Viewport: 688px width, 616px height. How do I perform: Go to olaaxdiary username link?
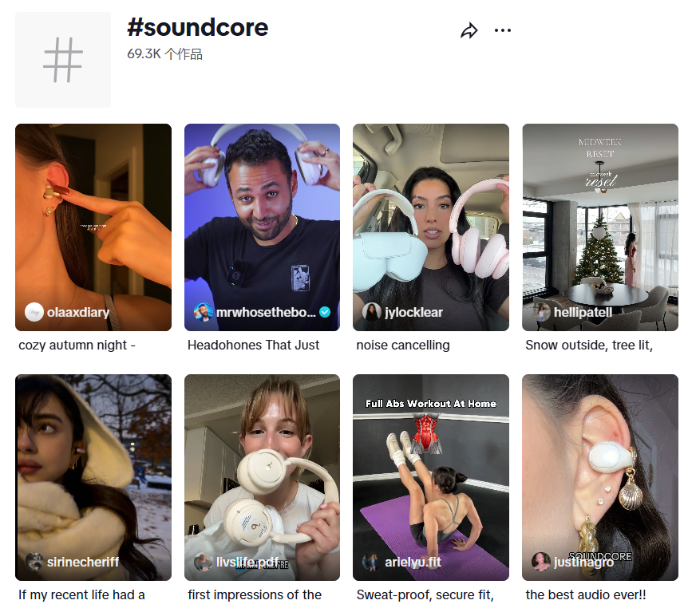click(x=77, y=312)
